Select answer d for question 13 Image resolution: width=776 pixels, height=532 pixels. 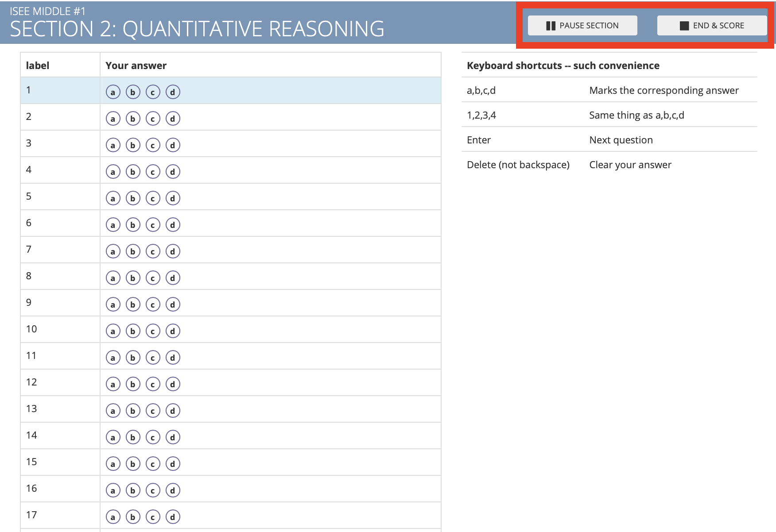173,411
